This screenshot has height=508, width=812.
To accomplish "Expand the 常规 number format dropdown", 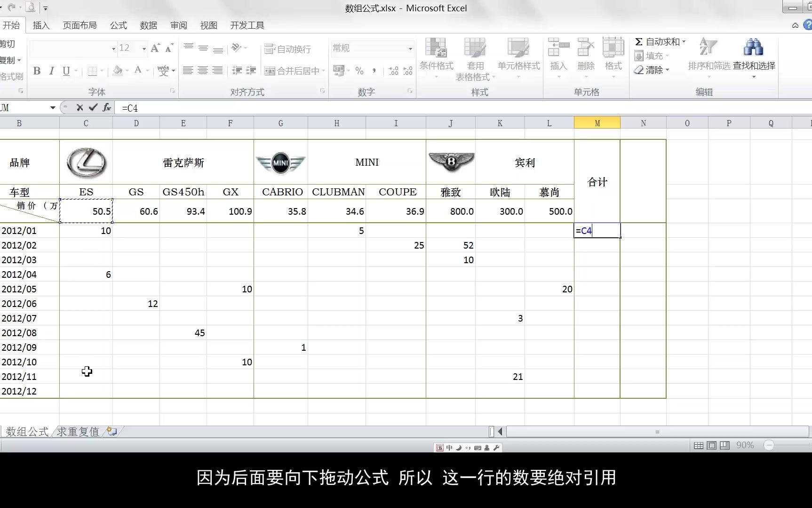I will pyautogui.click(x=410, y=48).
